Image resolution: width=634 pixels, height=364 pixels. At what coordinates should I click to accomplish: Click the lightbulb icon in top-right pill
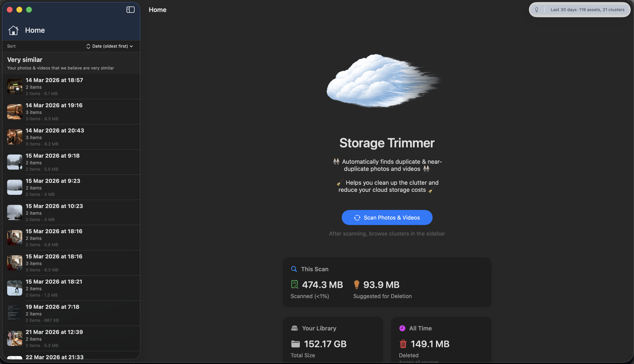(x=537, y=10)
